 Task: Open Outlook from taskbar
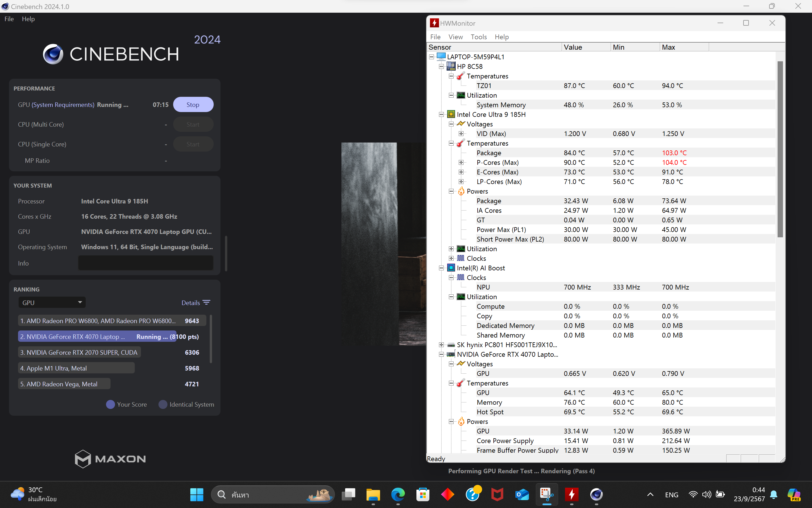point(522,494)
